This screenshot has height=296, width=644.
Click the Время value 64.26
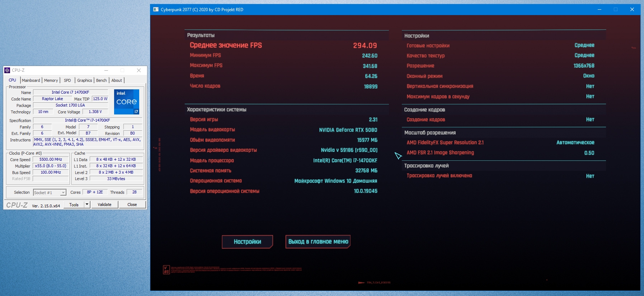point(371,76)
